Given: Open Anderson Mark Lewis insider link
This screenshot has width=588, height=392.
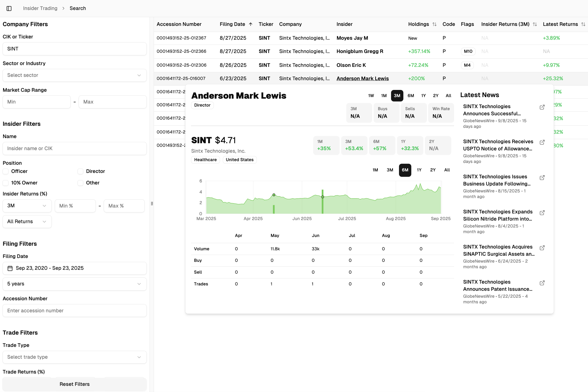Looking at the screenshot, I should pos(362,79).
